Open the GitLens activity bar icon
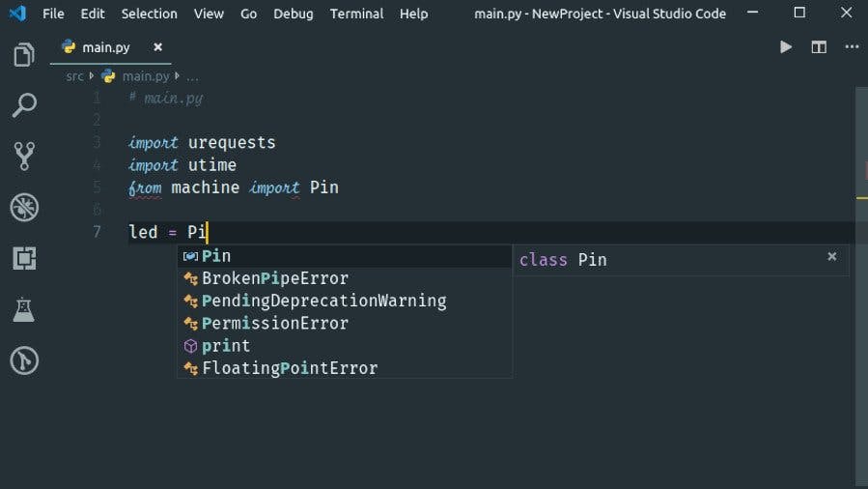The height and width of the screenshot is (489, 868). coord(24,360)
